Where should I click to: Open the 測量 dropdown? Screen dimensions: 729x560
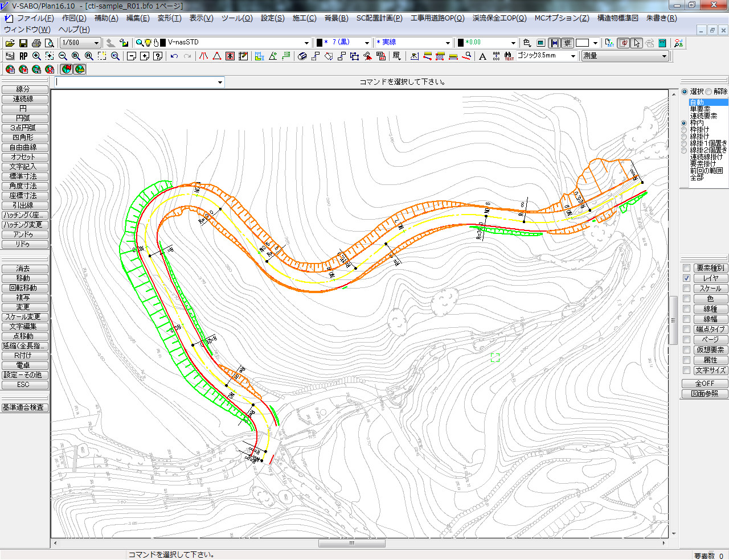pos(664,56)
